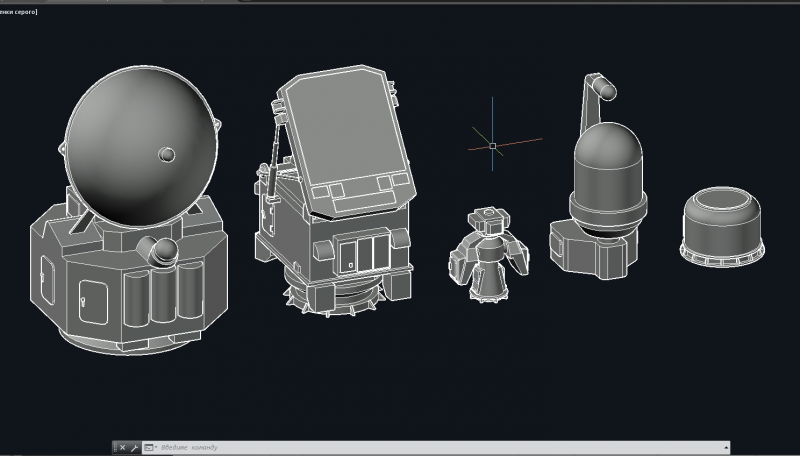Select the large parabolic dish reflector
Viewport: 800px width, 456px height.
(x=130, y=140)
